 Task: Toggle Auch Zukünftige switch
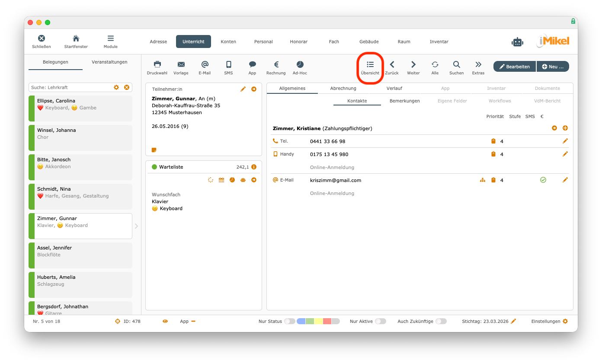coord(441,321)
